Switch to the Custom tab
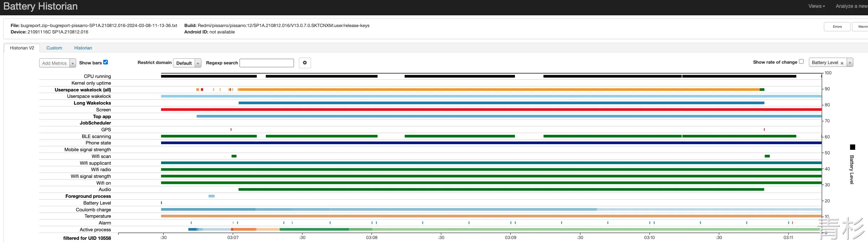This screenshot has width=868, height=243. 54,48
